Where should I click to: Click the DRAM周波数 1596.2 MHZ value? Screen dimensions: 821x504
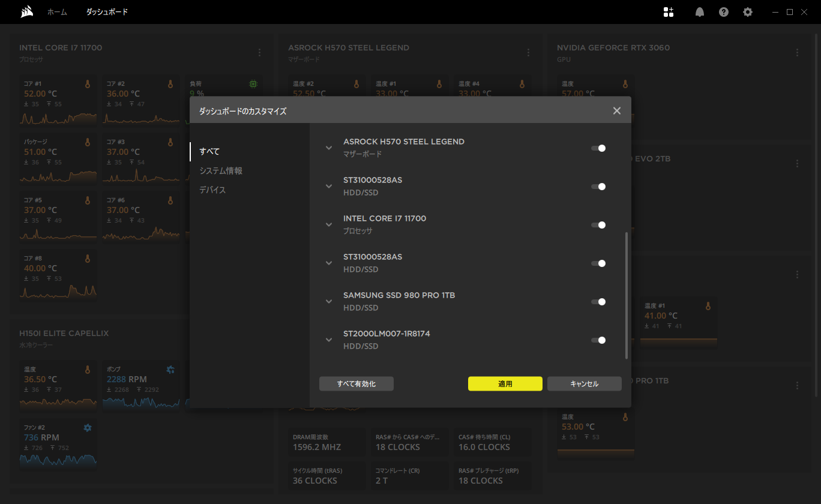coord(317,447)
